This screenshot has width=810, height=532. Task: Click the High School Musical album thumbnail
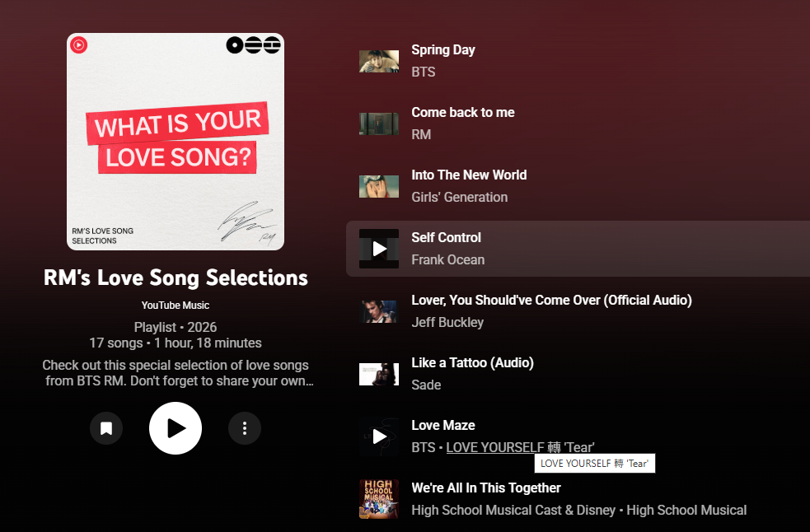click(379, 499)
